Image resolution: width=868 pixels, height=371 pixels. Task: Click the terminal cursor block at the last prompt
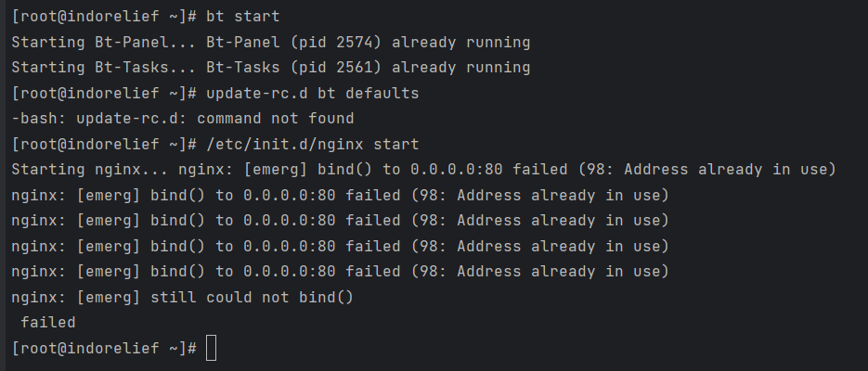tap(211, 349)
